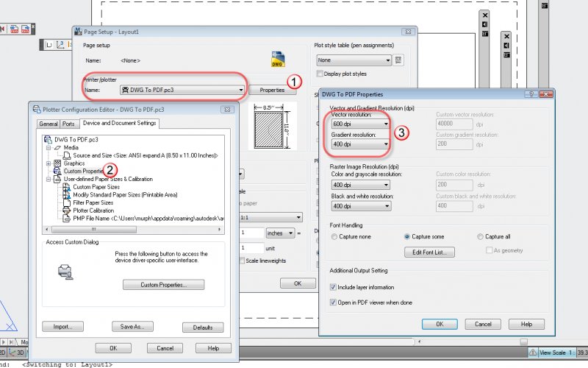The height and width of the screenshot is (368, 588).
Task: Click Cancel in DWG To PDF Properties
Action: [x=483, y=324]
